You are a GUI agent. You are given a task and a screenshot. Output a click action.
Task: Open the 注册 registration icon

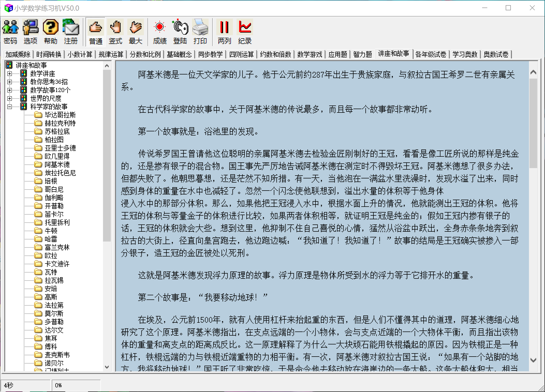71,32
